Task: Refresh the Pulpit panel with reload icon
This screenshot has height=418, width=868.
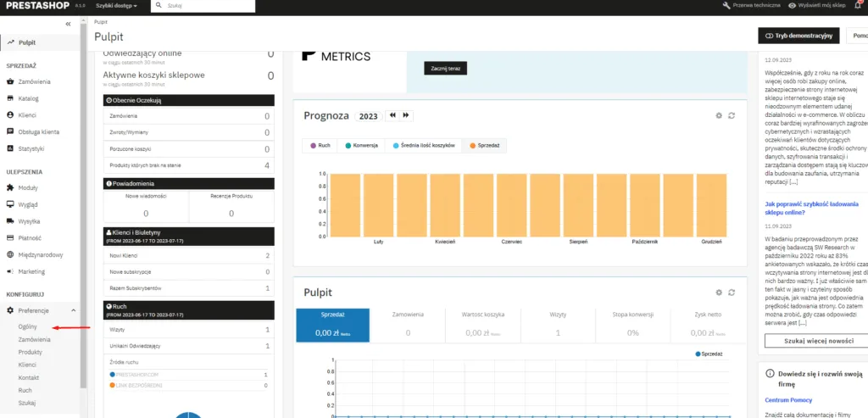Action: (731, 293)
